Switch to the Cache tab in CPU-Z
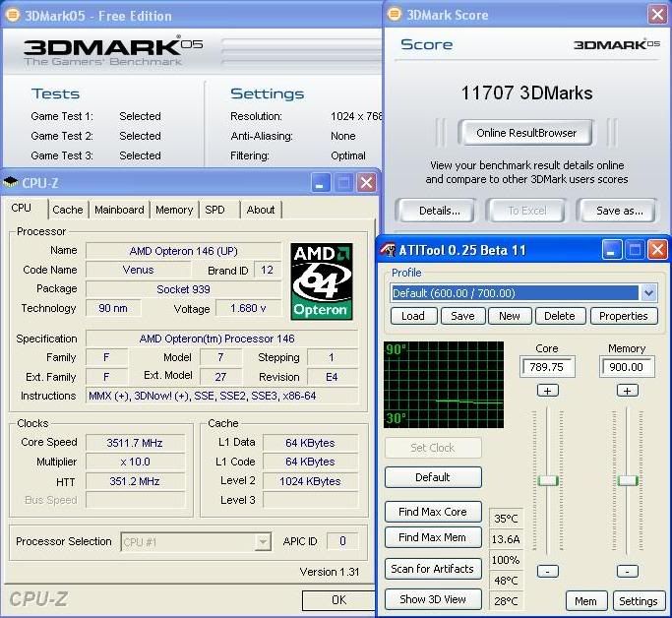 68,210
